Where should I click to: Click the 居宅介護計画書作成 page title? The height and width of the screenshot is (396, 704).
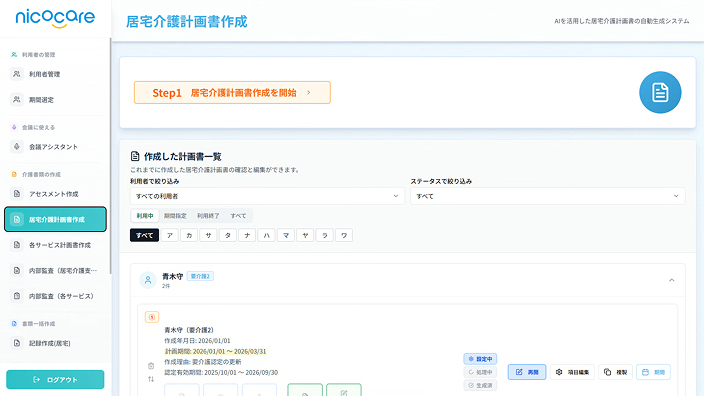point(186,22)
